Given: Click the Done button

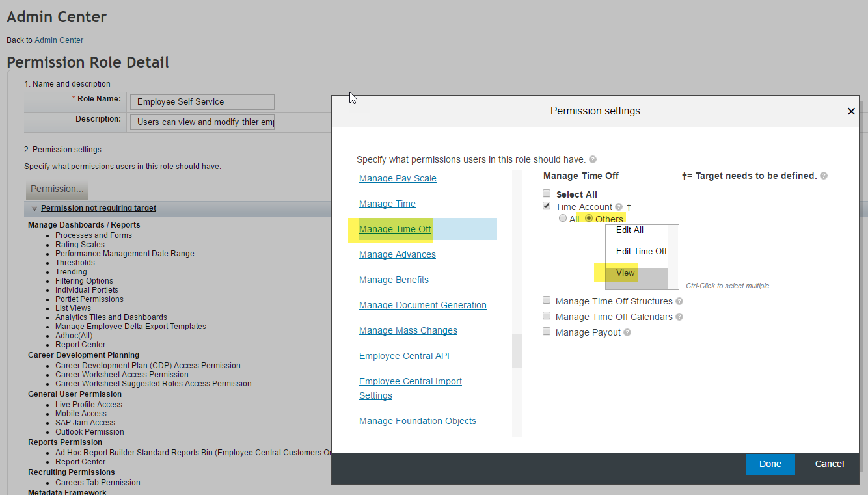Looking at the screenshot, I should 770,464.
